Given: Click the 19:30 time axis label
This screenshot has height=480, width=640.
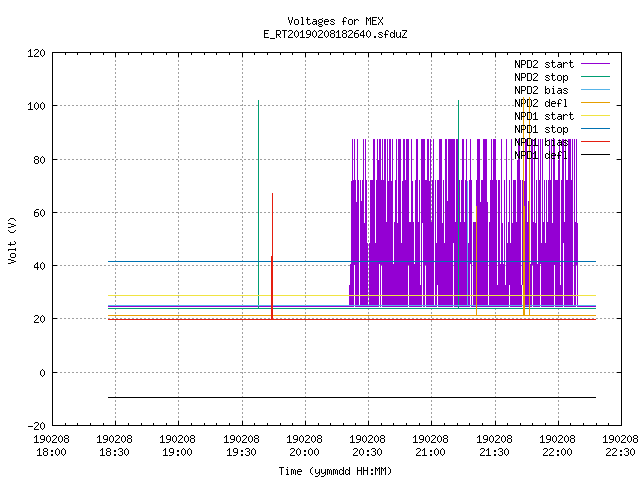Looking at the screenshot, I should pos(242,452).
